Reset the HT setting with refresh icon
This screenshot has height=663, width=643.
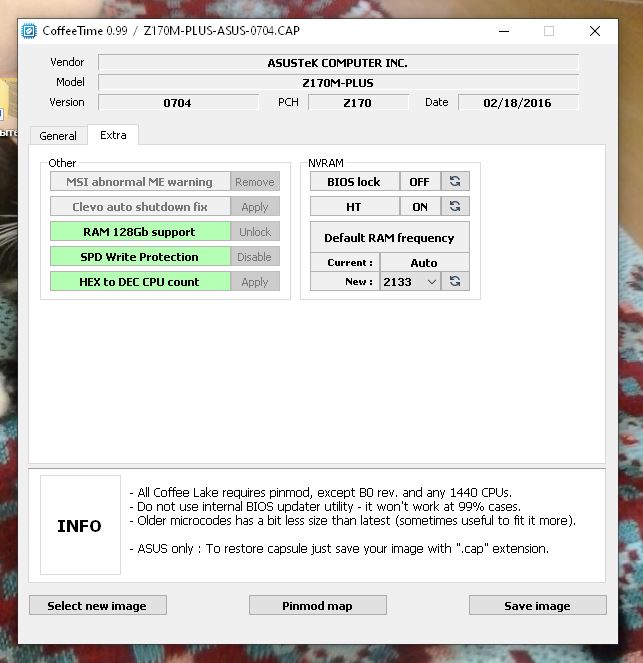[455, 206]
